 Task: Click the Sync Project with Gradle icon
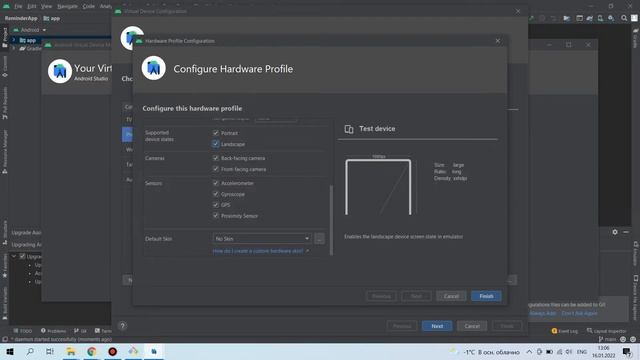click(590, 18)
